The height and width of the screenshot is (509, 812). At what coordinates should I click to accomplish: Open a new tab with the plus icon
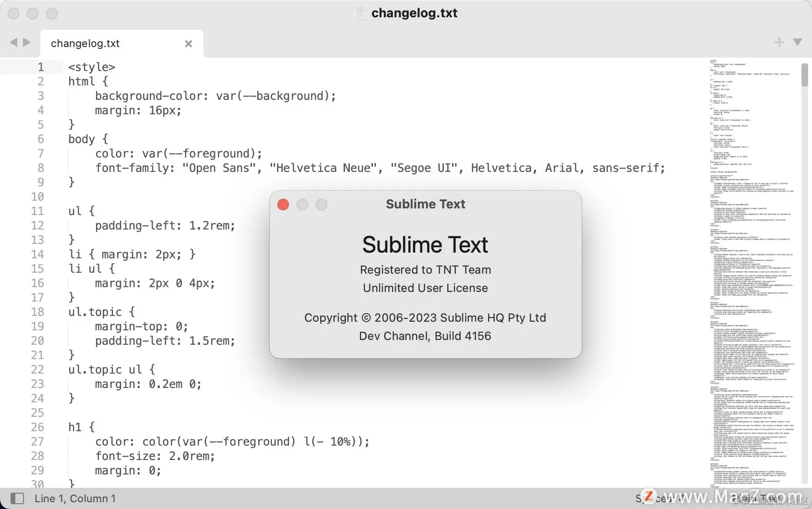[779, 43]
